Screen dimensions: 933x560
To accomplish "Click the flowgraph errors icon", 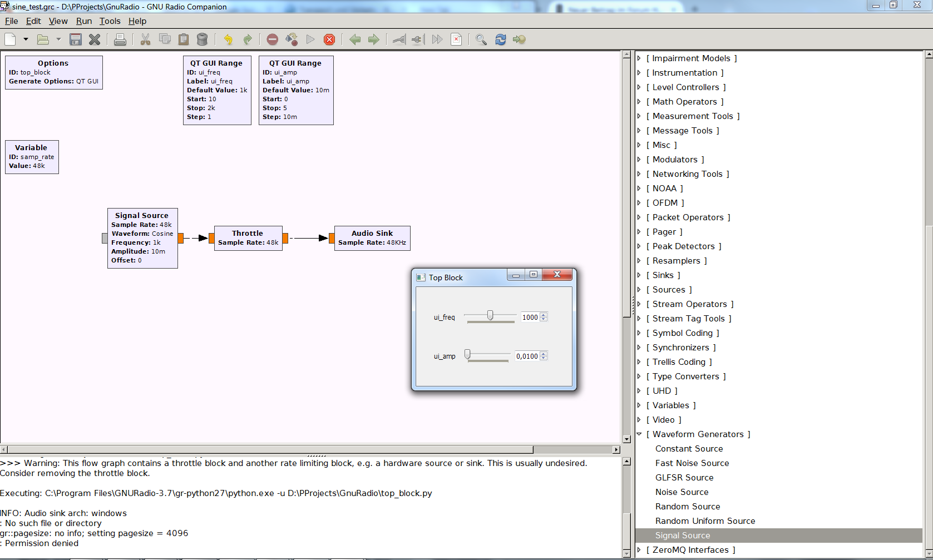I will [272, 39].
